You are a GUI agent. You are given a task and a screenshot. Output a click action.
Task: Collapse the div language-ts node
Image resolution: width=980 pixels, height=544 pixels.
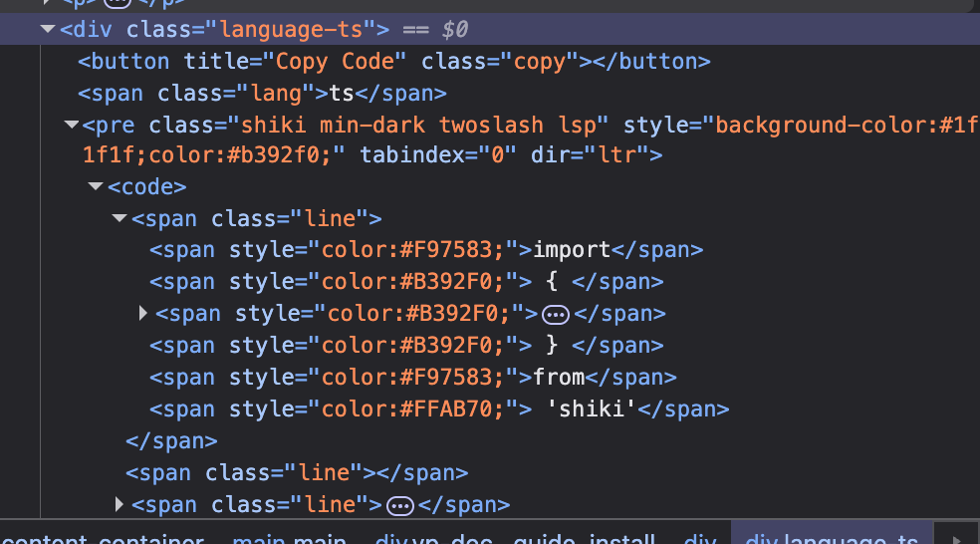point(48,30)
